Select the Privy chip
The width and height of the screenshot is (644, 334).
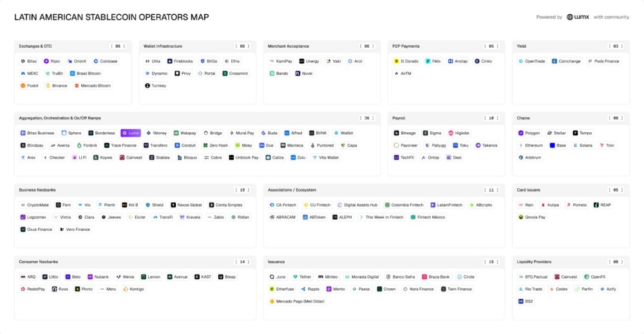(183, 74)
